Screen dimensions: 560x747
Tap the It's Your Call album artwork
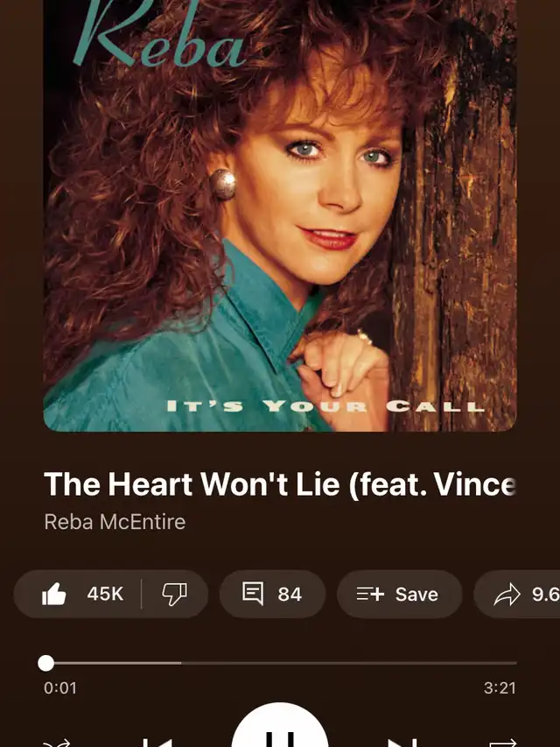pos(280,215)
